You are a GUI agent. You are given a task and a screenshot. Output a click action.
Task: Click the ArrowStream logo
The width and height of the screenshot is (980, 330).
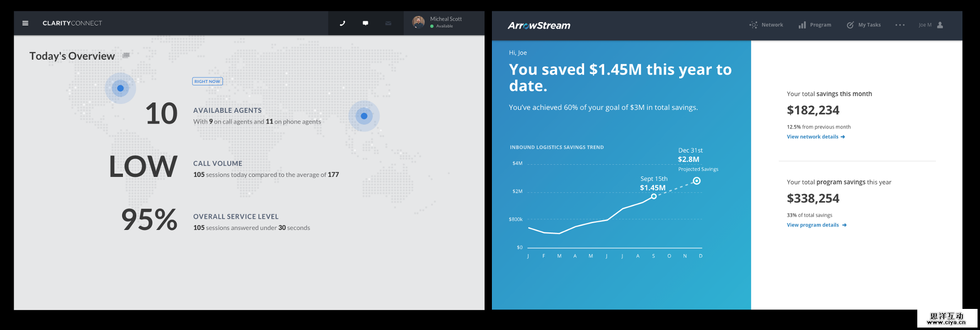click(539, 25)
